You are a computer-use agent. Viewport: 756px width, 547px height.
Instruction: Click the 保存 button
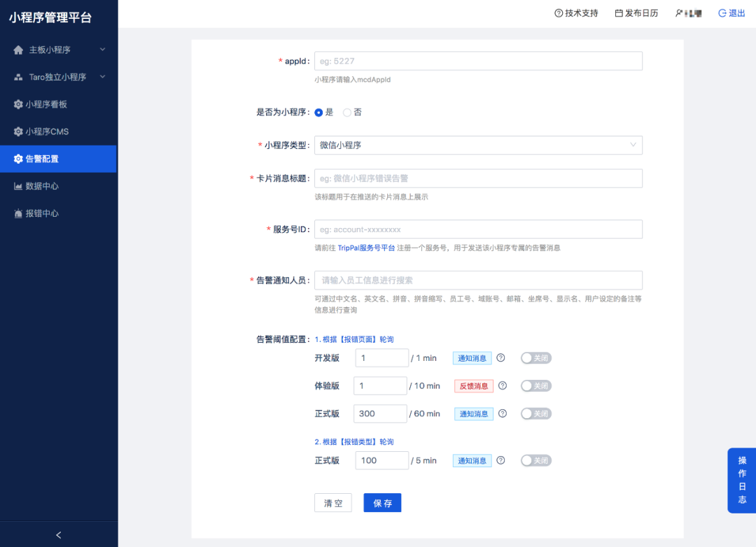382,503
